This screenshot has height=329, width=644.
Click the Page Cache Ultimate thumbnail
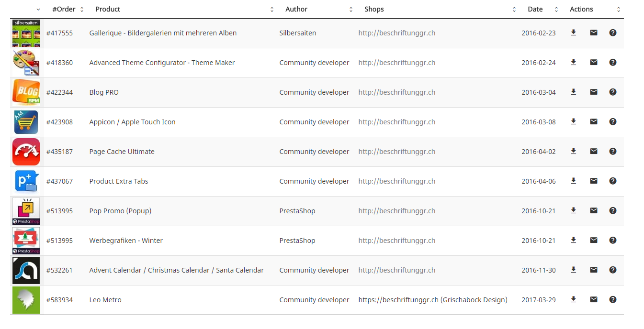pos(26,152)
